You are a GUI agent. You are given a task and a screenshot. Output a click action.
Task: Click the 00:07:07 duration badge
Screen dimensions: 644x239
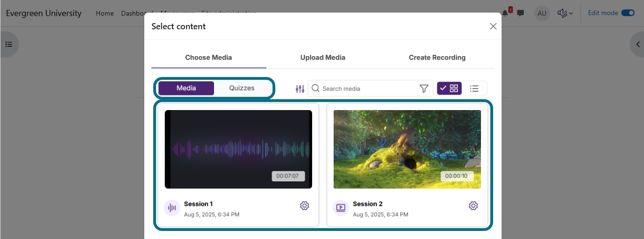tap(288, 176)
